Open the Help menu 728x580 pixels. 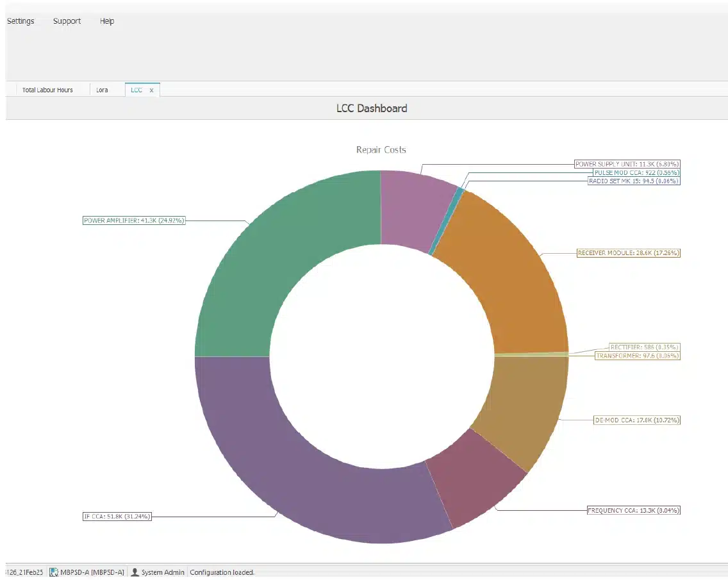click(x=107, y=21)
